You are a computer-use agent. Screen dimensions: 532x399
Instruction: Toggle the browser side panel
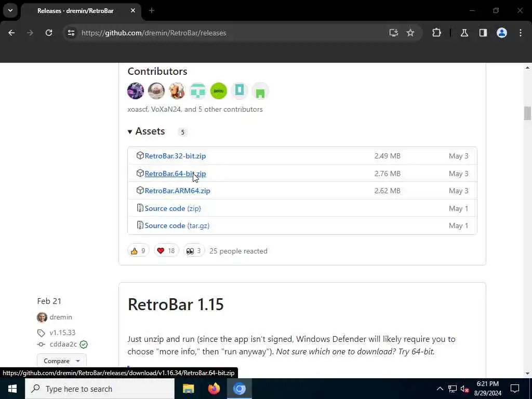pos(483,33)
